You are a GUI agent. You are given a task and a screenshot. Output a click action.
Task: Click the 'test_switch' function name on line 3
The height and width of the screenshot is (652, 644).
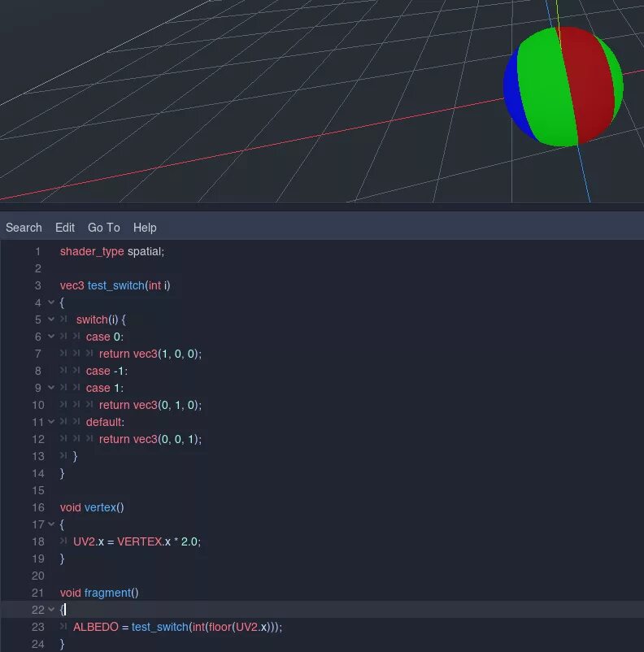[116, 285]
